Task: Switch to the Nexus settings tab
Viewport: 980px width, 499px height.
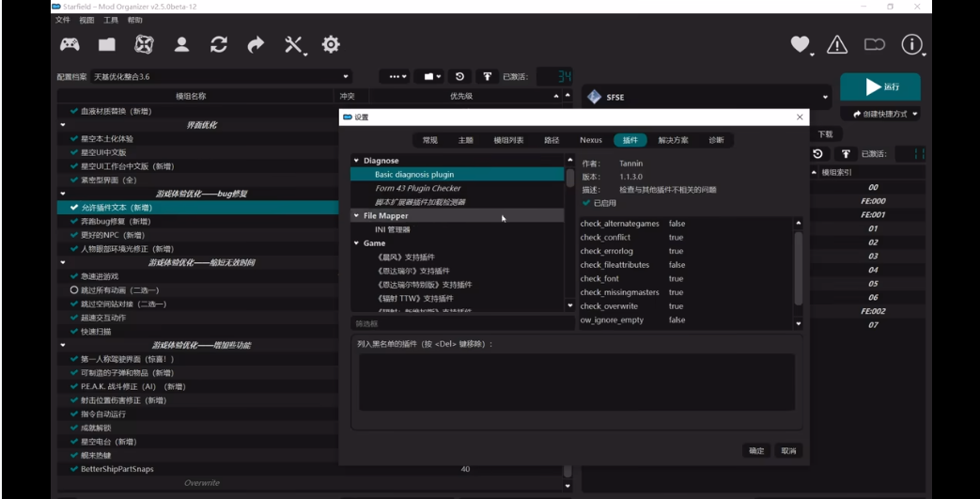Action: (x=590, y=140)
